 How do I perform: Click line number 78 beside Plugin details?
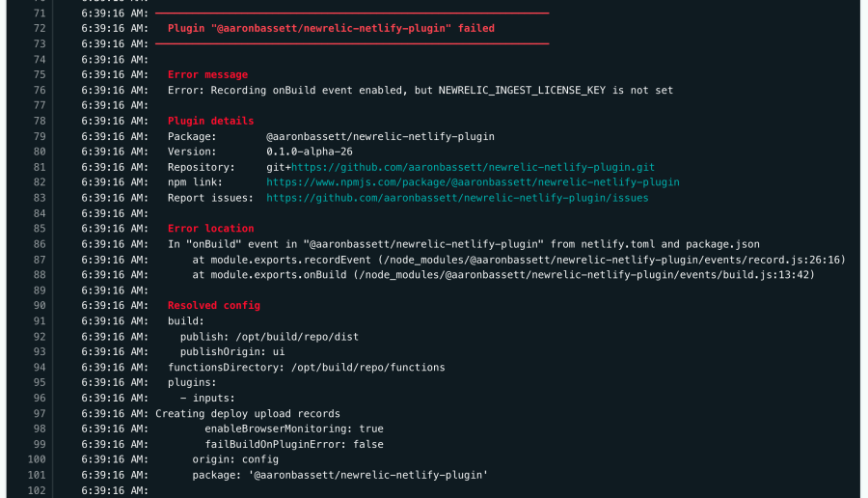coord(40,121)
